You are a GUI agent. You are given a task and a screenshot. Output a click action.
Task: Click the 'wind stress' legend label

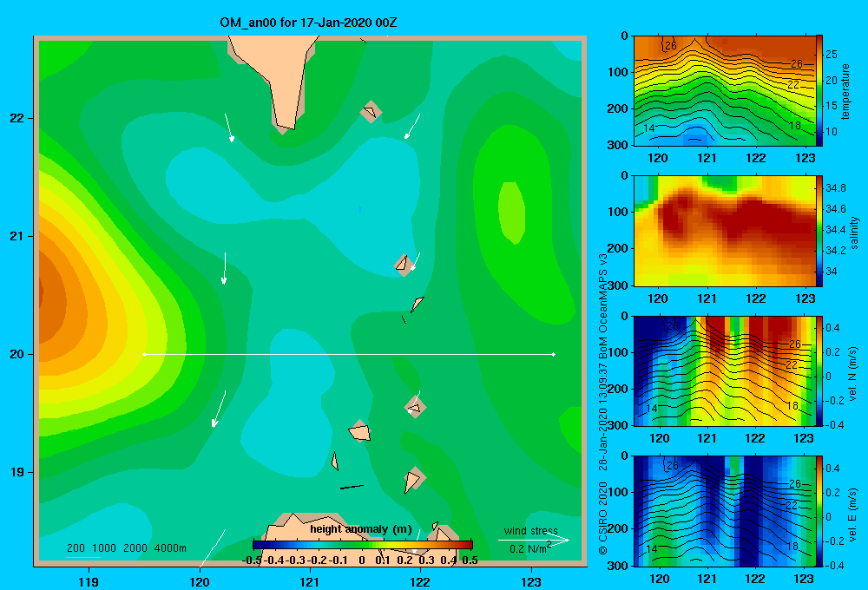pyautogui.click(x=531, y=531)
